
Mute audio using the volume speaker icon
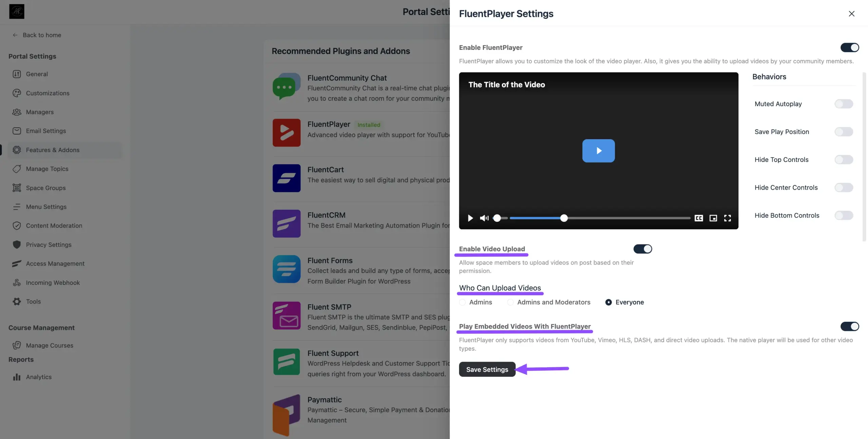click(484, 218)
